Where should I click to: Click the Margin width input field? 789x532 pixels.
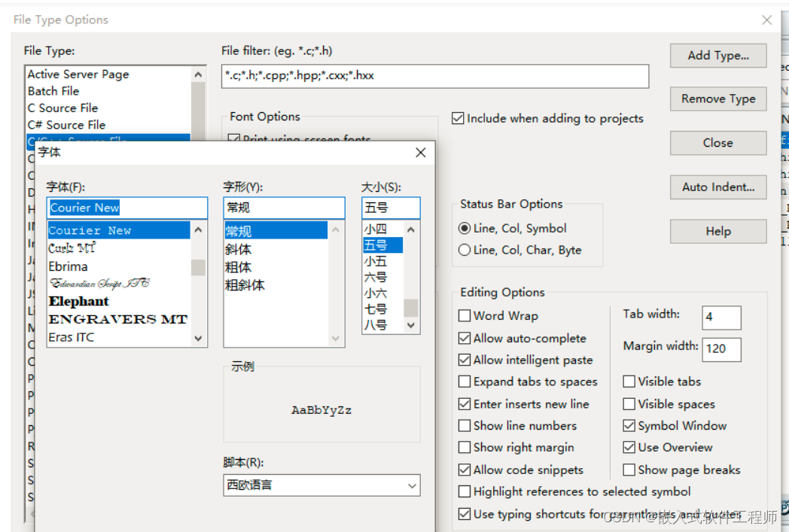click(x=721, y=349)
